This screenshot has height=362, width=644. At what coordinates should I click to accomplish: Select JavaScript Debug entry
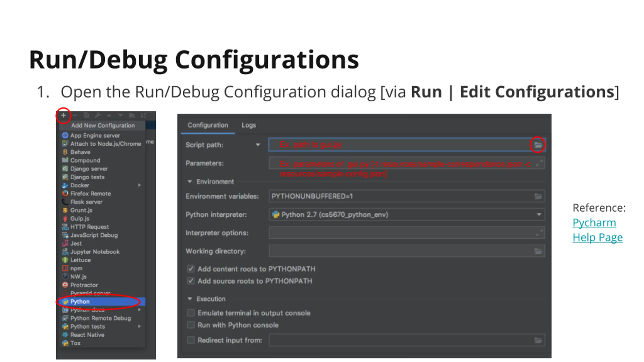102,235
